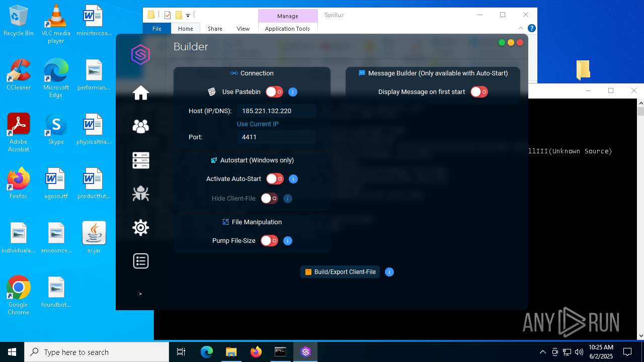Click the yellow window button in Builder
The width and height of the screenshot is (644, 362).
point(511,43)
